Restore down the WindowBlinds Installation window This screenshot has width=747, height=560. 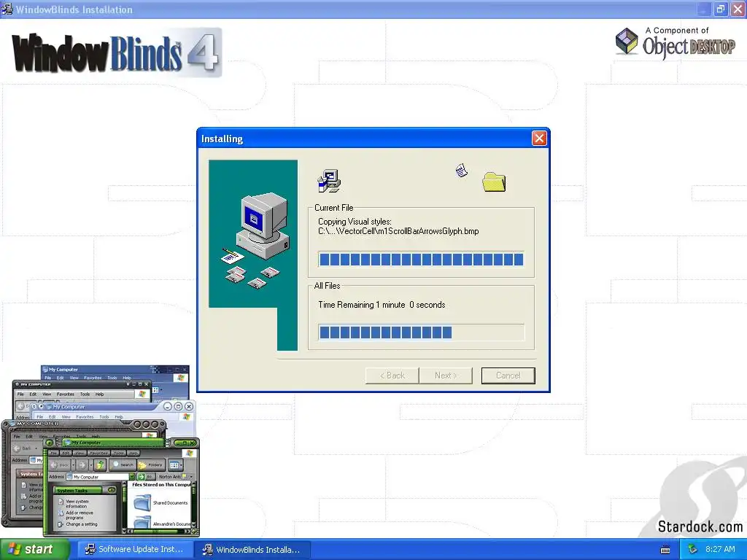coord(720,9)
